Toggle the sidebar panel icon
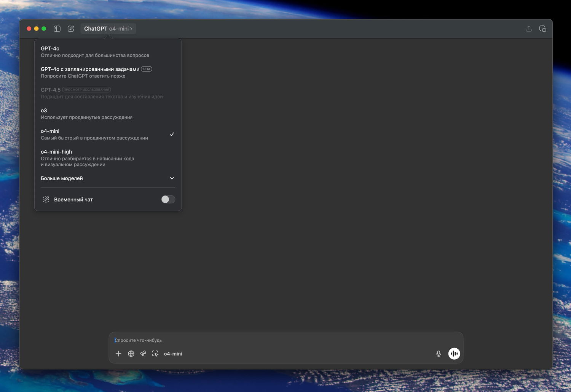571x392 pixels. 57,29
